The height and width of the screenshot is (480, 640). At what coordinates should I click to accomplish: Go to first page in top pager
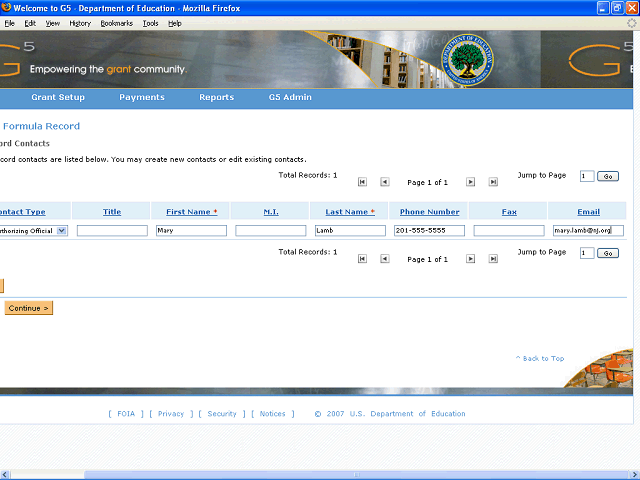(x=362, y=182)
